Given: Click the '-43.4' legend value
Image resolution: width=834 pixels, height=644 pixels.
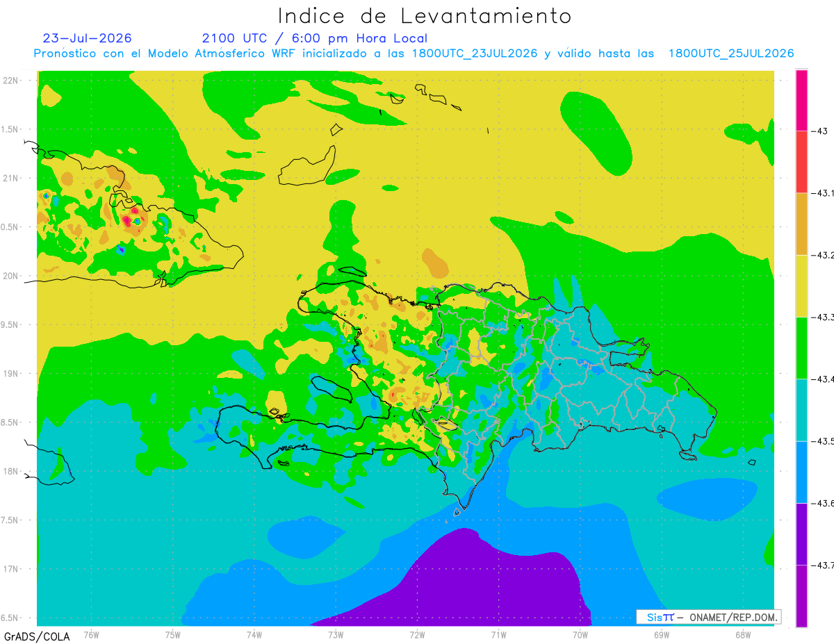Looking at the screenshot, I should click(x=823, y=379).
